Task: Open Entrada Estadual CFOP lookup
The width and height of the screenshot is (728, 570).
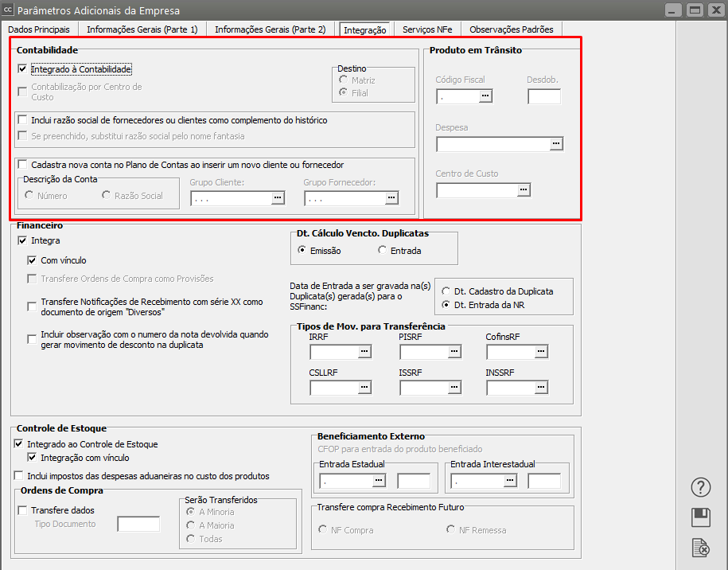Action: pos(379,481)
